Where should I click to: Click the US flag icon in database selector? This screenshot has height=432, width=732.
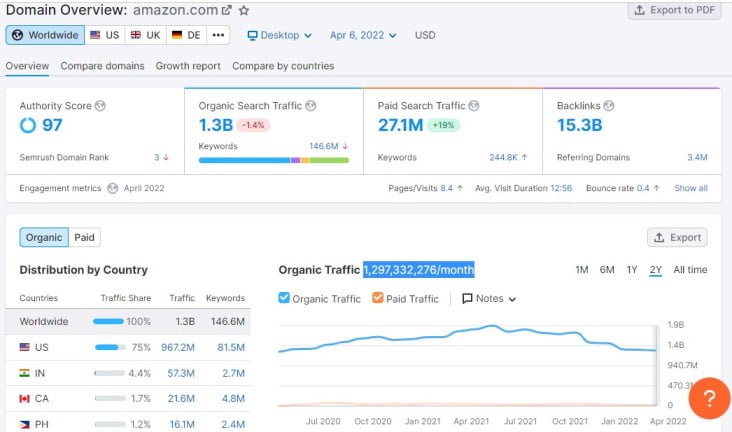tap(95, 35)
